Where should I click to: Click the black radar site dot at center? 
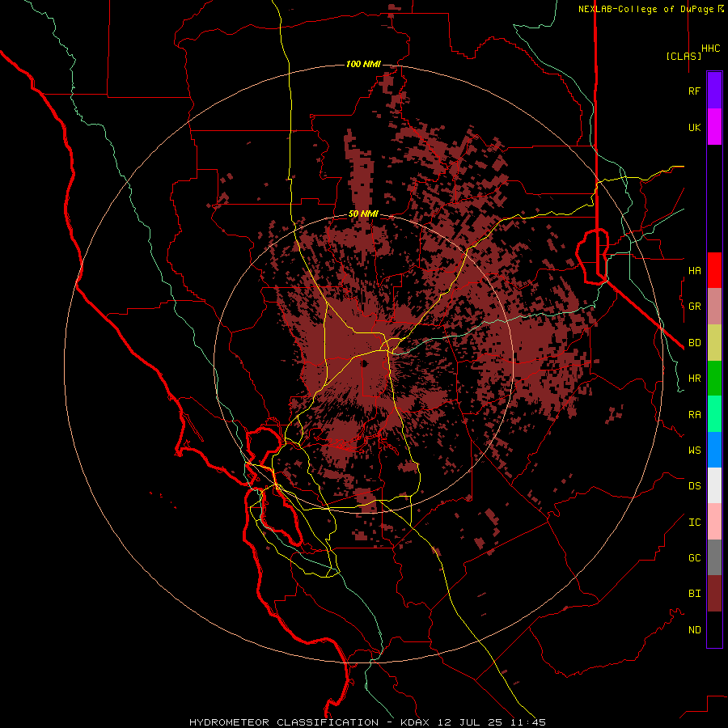point(365,363)
